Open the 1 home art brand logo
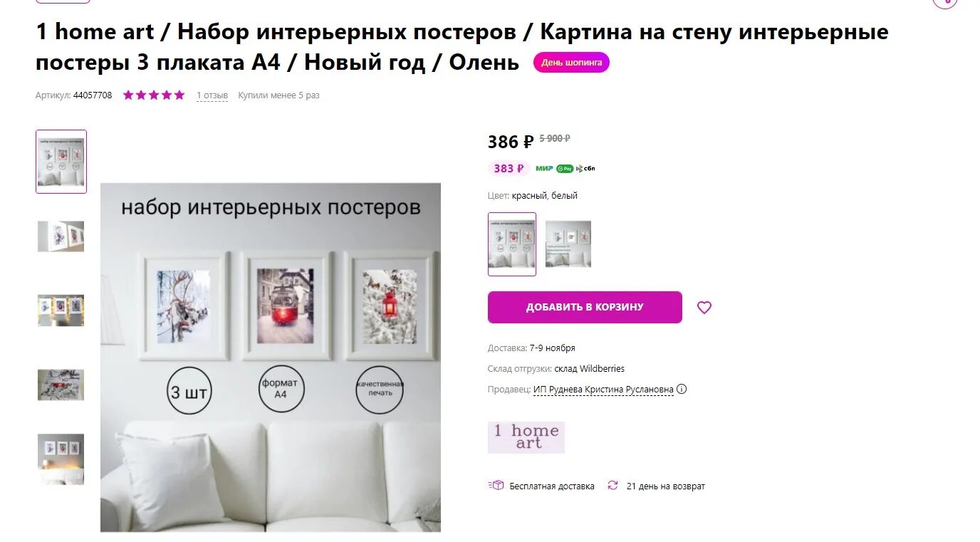Viewport: 980px width, 542px height. pyautogui.click(x=526, y=437)
